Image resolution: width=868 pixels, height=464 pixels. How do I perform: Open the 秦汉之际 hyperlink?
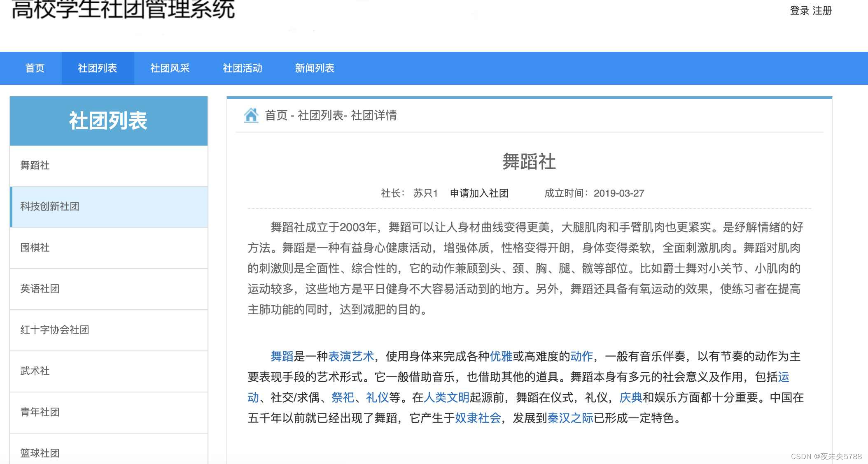click(x=570, y=418)
